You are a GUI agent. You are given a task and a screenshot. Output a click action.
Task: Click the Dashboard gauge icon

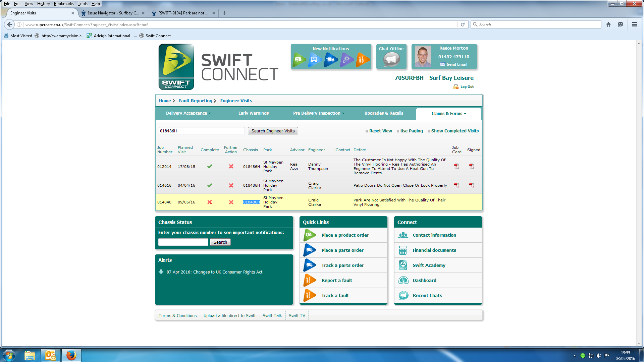click(x=403, y=280)
